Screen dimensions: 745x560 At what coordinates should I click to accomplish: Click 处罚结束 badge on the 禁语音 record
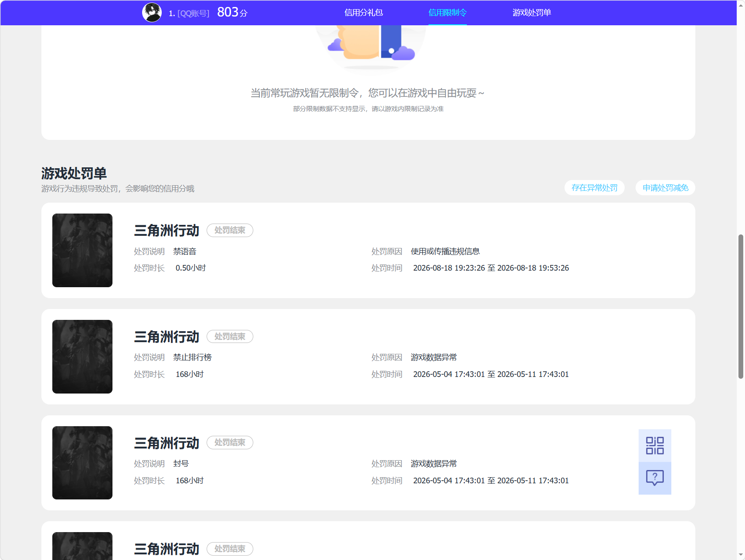pos(230,230)
